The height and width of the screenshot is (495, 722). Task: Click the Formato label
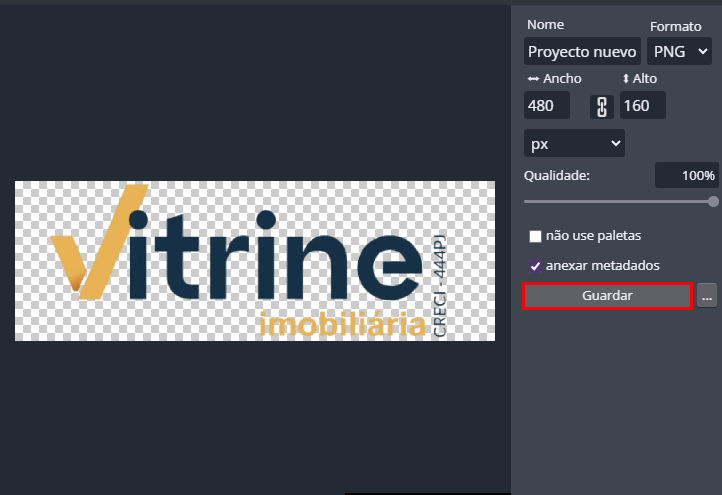point(675,26)
